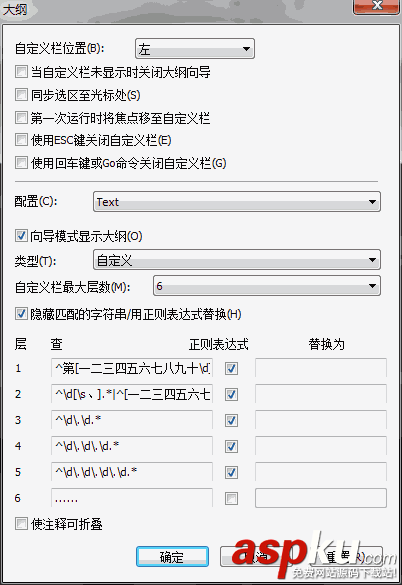Screen dimensions: 402x585
Task: Check 同步选区至光标处 option
Action: pyautogui.click(x=21, y=95)
